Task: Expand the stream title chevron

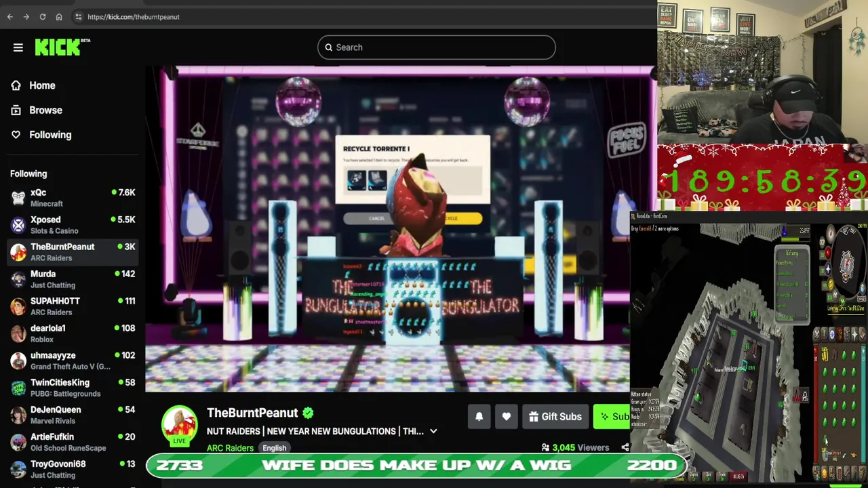Action: coord(433,431)
